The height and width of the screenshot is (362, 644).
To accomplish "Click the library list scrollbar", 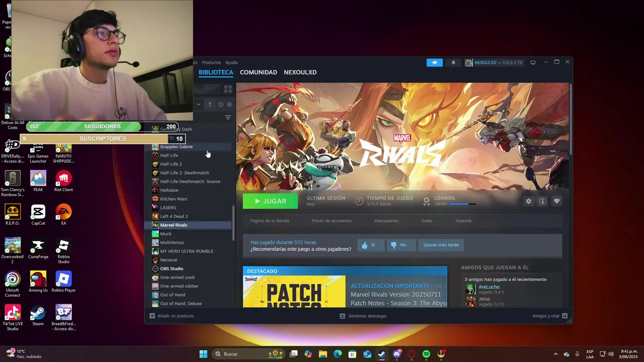I will 233,224.
